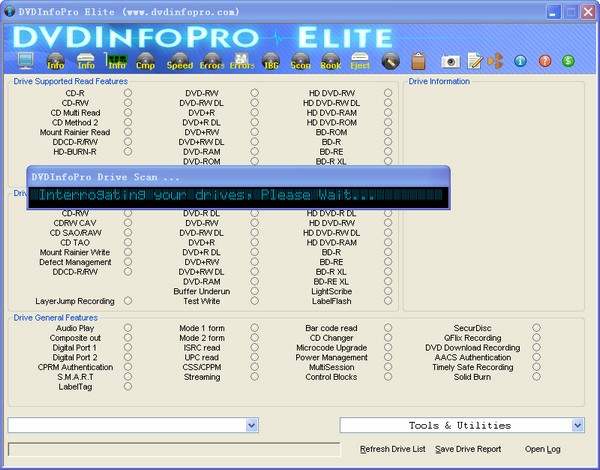Select the Scan disc icon
This screenshot has width=600, height=470.
click(x=300, y=61)
